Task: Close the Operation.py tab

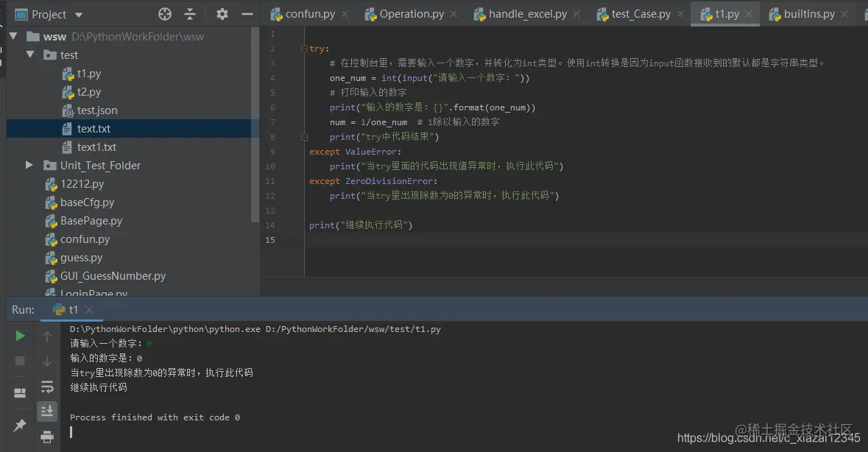Action: 454,15
